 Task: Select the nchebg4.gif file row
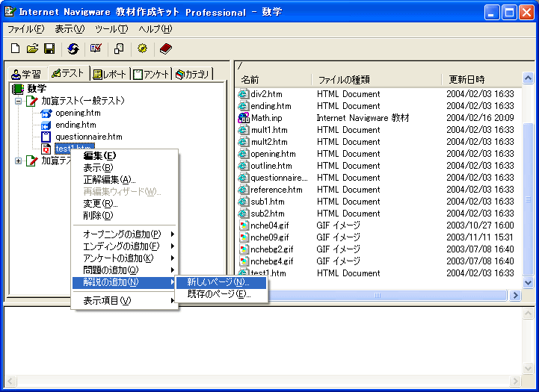[379, 261]
